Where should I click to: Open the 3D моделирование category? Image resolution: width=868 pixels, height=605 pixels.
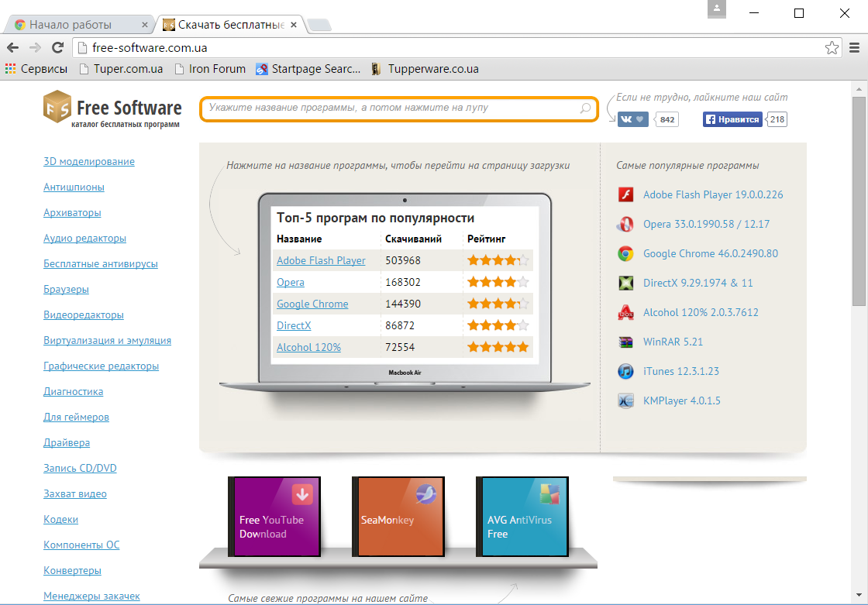click(x=89, y=161)
